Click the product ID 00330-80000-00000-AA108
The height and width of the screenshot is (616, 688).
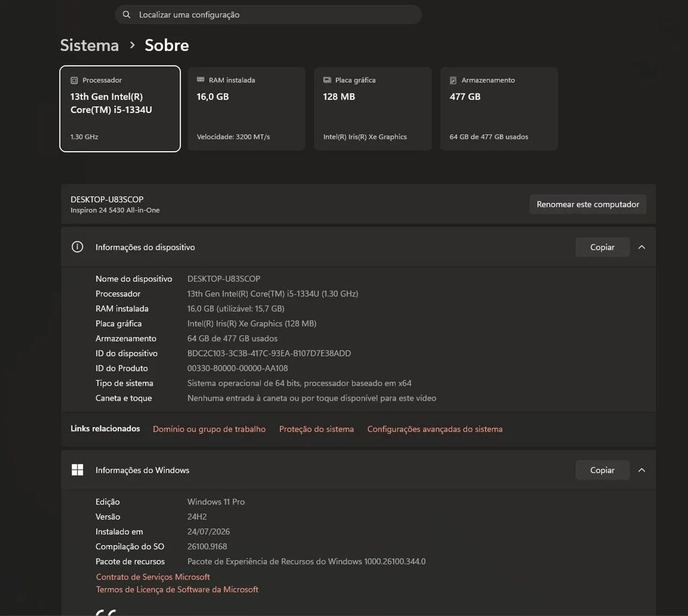point(238,368)
